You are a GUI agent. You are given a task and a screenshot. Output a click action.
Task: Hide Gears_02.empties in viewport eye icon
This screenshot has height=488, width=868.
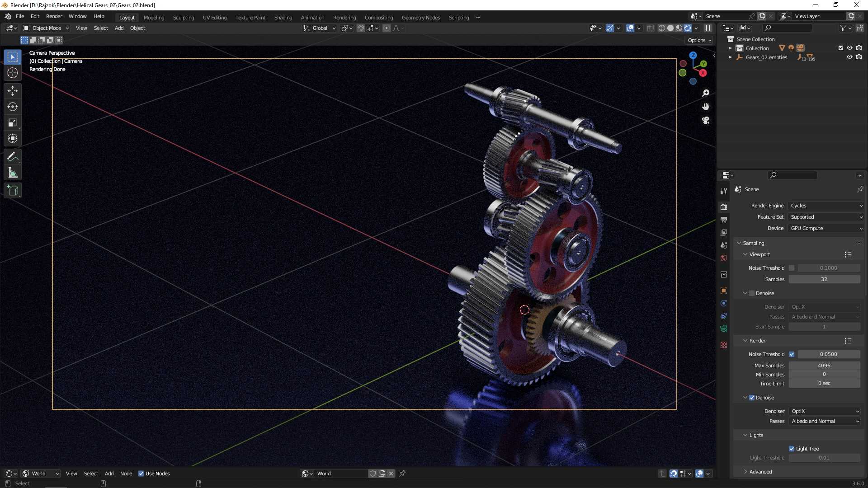[849, 57]
